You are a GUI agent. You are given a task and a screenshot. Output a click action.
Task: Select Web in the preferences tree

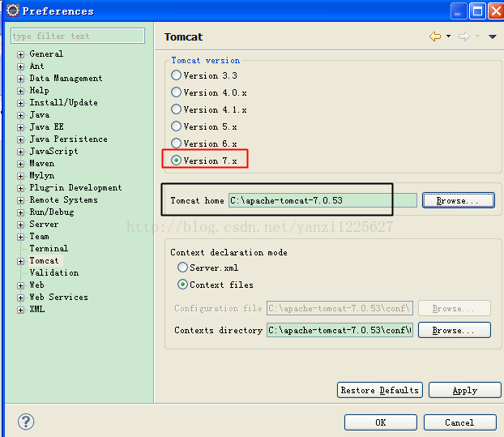point(36,285)
